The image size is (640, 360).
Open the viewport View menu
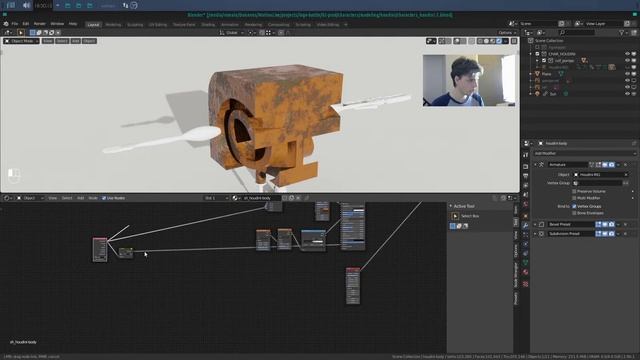(x=48, y=41)
